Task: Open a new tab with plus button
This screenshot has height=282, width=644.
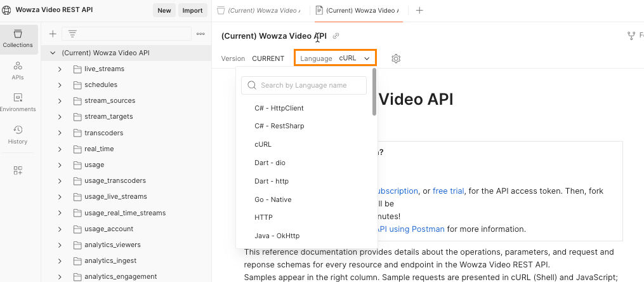Action: tap(419, 10)
